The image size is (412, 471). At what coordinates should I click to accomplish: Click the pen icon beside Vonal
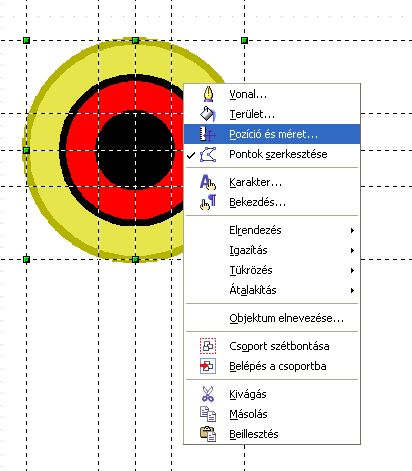(208, 94)
